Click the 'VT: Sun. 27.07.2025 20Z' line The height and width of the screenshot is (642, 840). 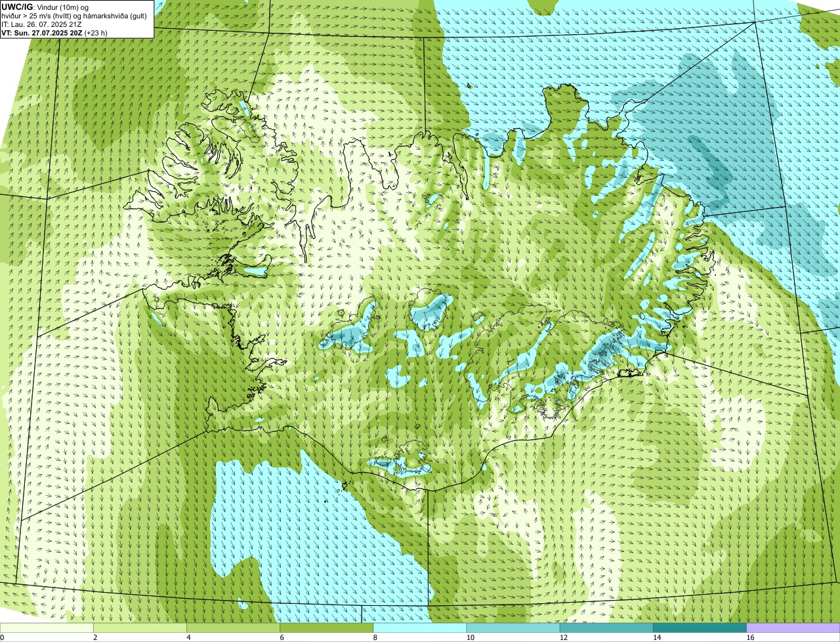[54, 33]
